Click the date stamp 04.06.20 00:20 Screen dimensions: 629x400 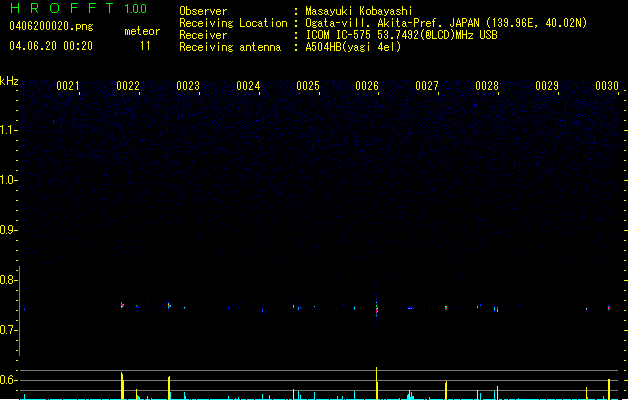coord(51,46)
